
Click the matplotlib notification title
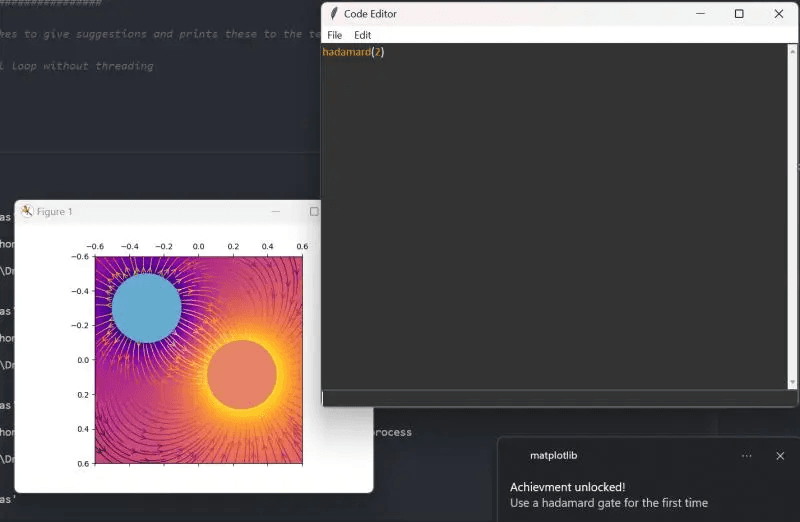tap(554, 456)
